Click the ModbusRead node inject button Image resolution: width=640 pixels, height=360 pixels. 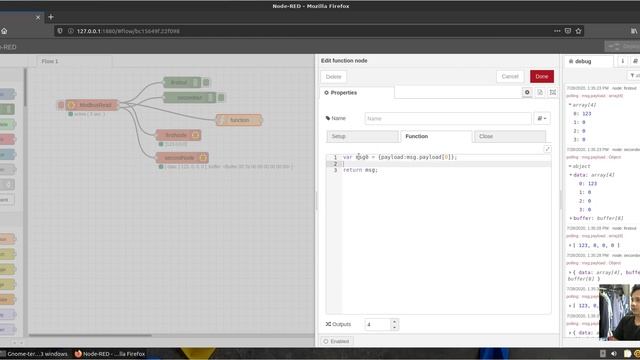click(x=61, y=105)
